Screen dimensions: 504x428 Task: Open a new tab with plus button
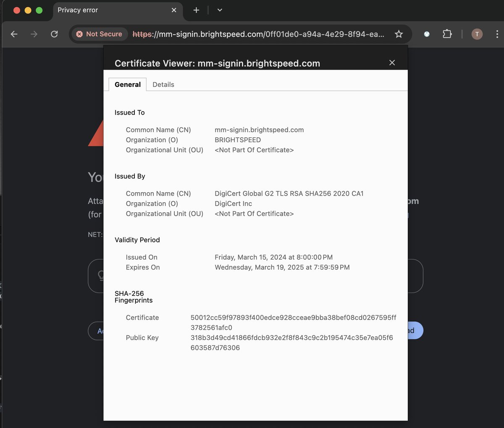[x=196, y=10]
